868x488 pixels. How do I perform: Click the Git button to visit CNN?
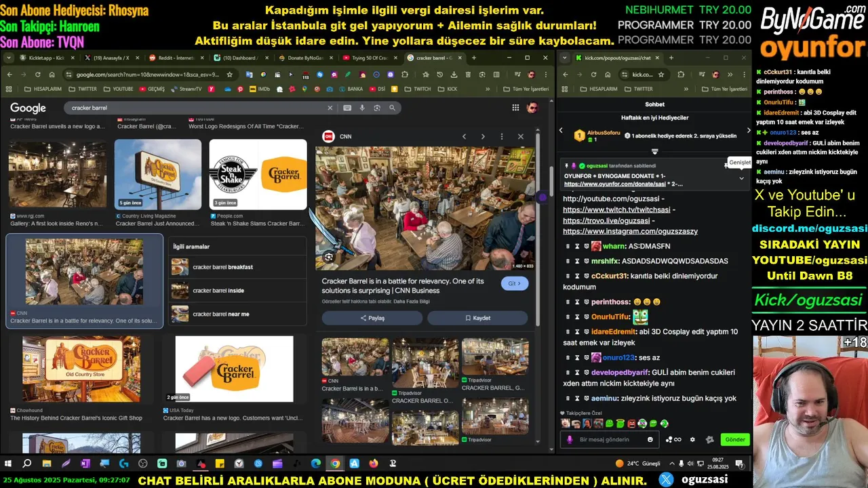515,283
